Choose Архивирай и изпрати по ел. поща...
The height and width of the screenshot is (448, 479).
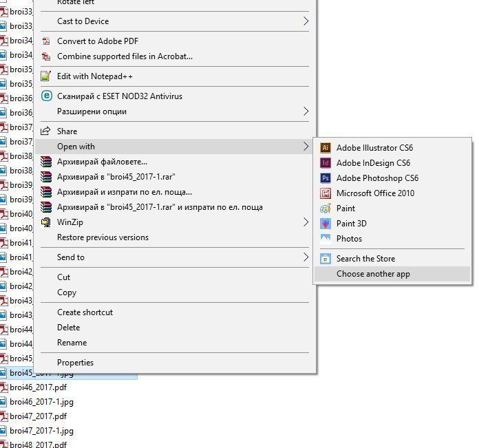pos(175,192)
